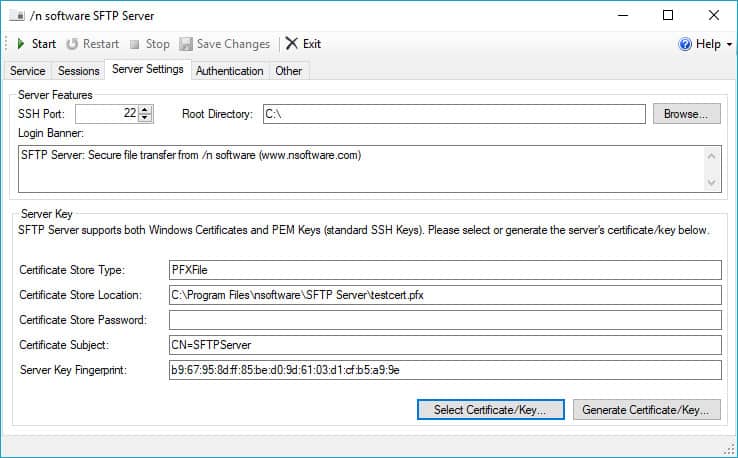Viewport: 738px width, 458px height.
Task: Click Select Certificate/Key... button
Action: [490, 410]
